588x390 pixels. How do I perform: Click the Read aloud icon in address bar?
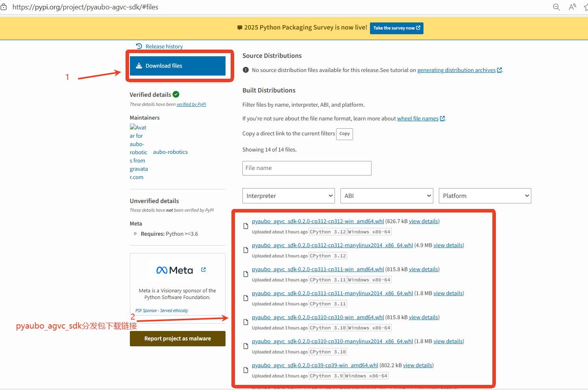572,7
